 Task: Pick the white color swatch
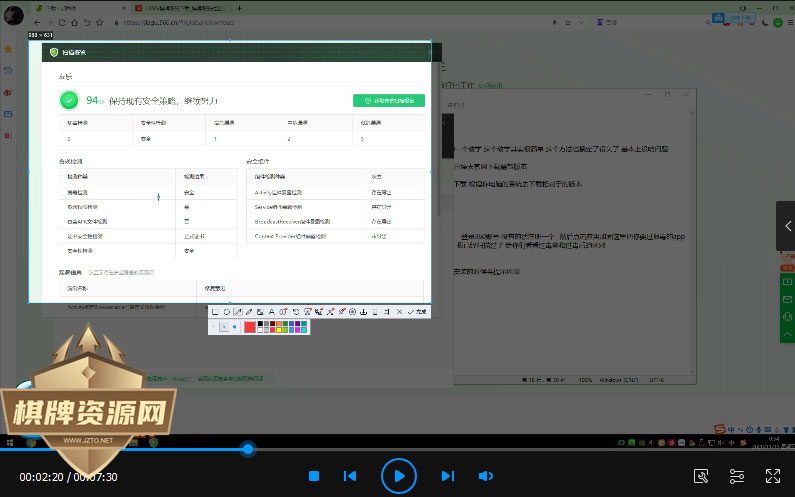click(x=260, y=330)
